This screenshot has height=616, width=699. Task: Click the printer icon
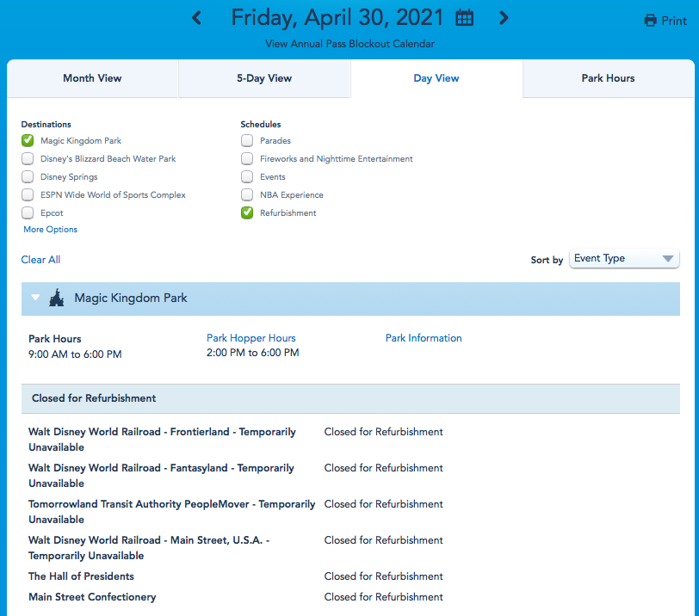point(651,21)
